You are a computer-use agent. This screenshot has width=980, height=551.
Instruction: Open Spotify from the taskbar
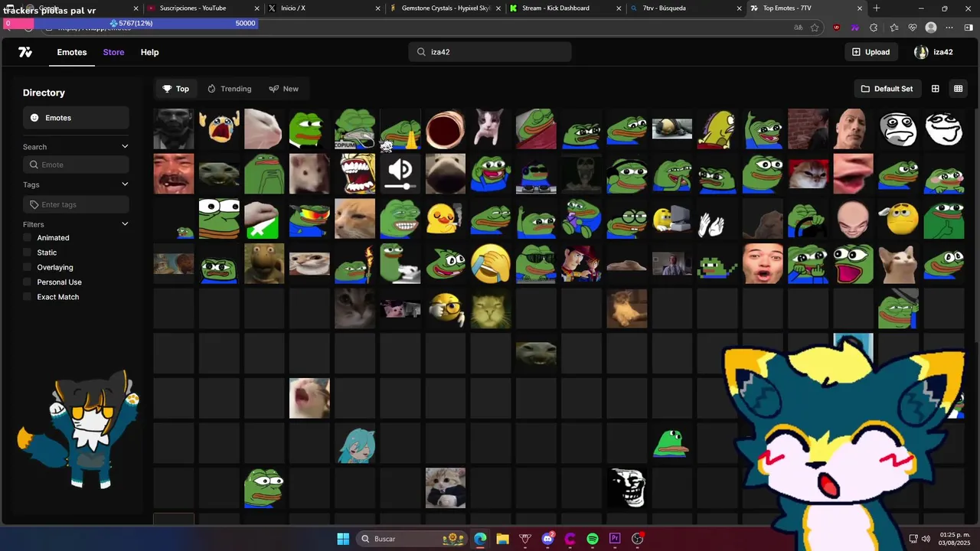593,539
